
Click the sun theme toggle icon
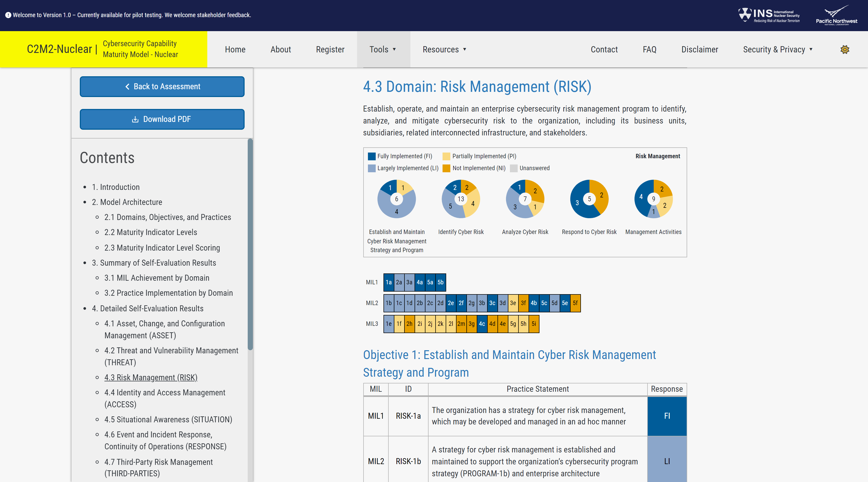point(844,50)
